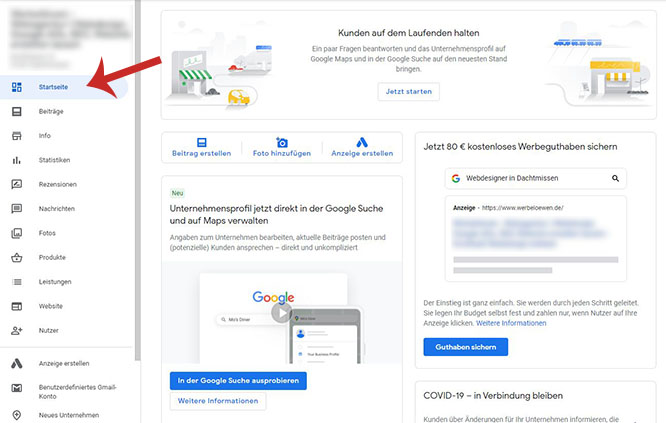The height and width of the screenshot is (423, 666).
Task: Click the Webdesigner in Dachtmissen search field
Action: tap(536, 178)
